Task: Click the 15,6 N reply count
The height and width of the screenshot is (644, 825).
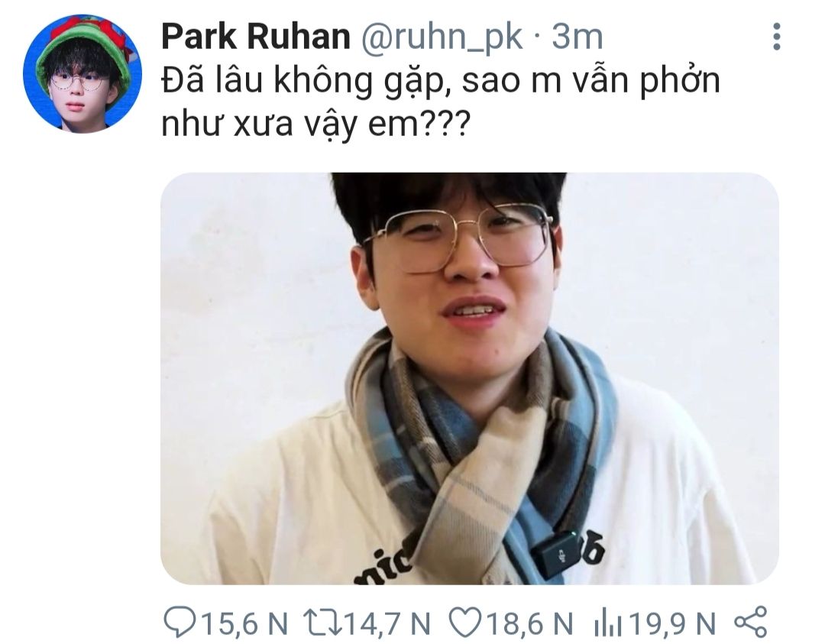Action: 245,623
